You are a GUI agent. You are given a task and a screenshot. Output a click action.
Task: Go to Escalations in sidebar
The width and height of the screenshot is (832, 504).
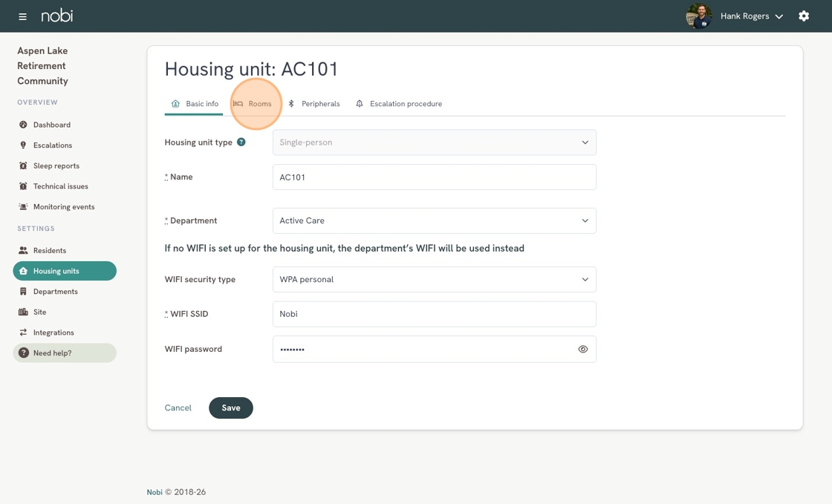52,145
